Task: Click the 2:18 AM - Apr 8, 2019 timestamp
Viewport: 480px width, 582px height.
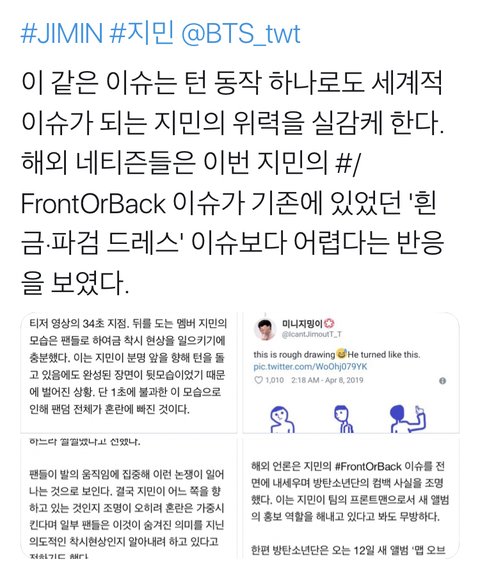Action: (x=327, y=380)
